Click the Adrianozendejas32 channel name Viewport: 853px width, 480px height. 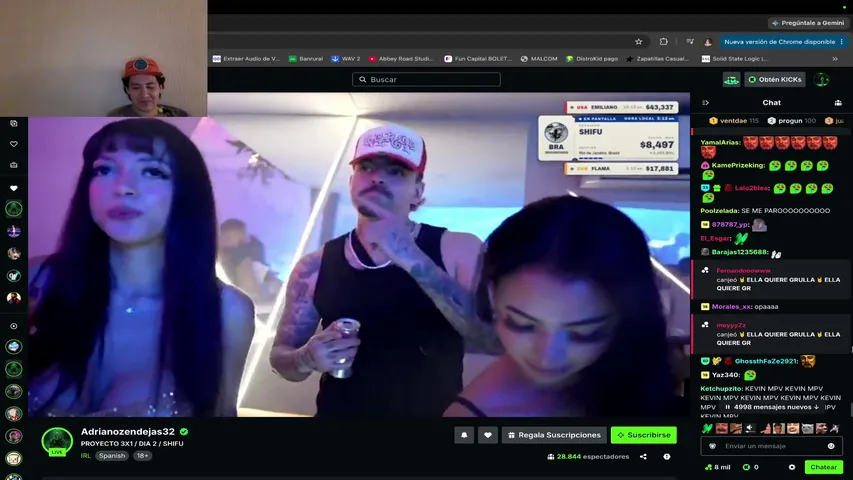pos(128,432)
